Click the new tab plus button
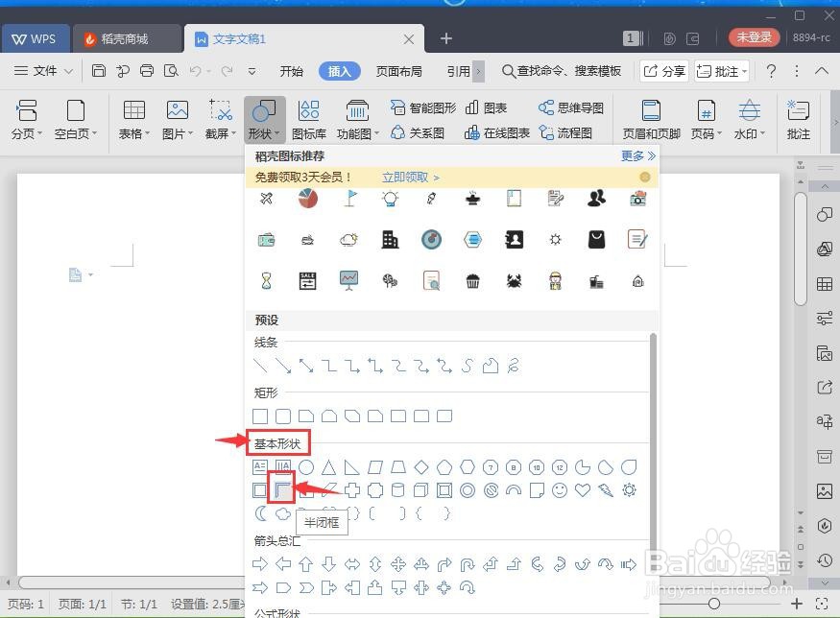Image resolution: width=840 pixels, height=618 pixels. [445, 38]
